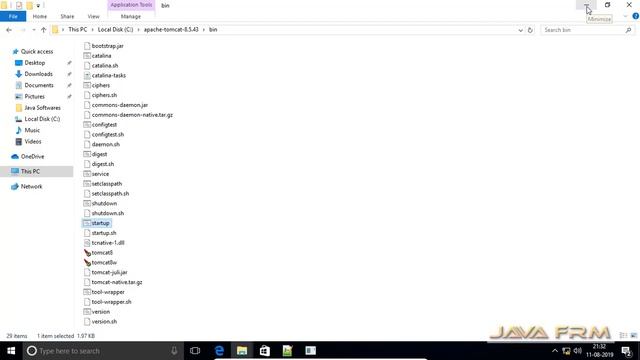Select the service batch file icon
Viewport: 640px width, 360px height.
tap(87, 174)
